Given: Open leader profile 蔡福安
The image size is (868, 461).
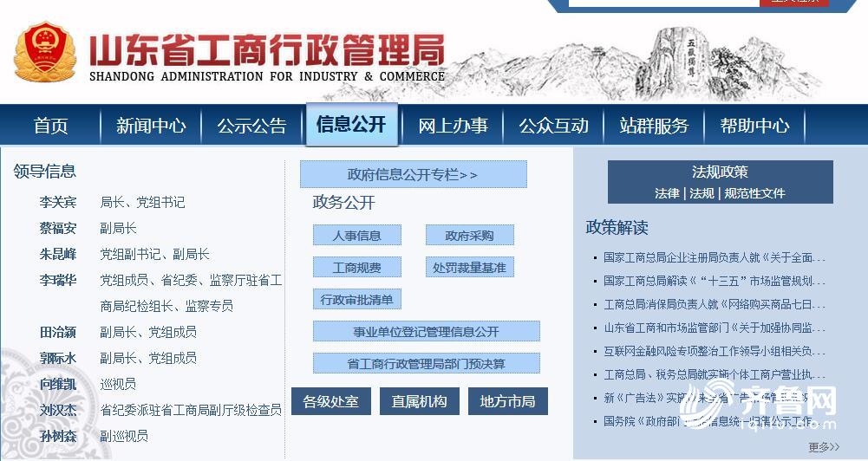Looking at the screenshot, I should 57,228.
